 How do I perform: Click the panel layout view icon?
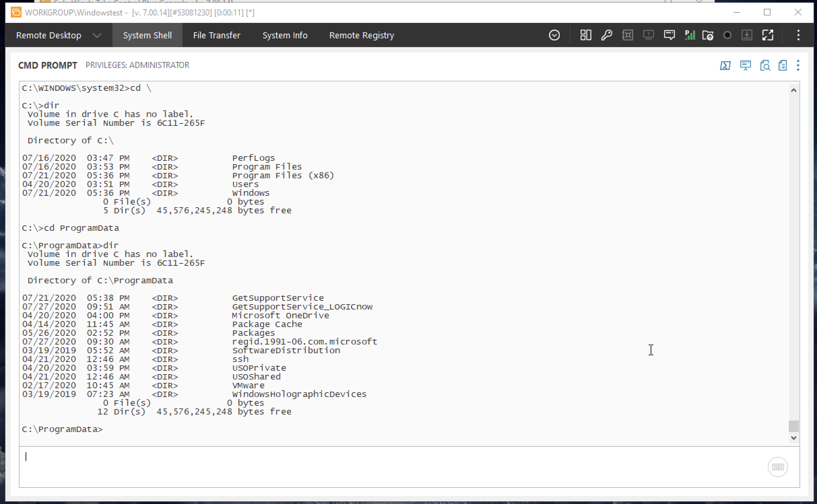(586, 35)
